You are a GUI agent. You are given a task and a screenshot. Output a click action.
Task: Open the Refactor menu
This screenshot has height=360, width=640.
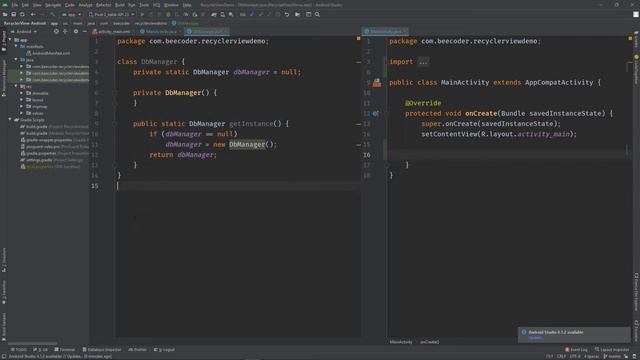tap(104, 5)
